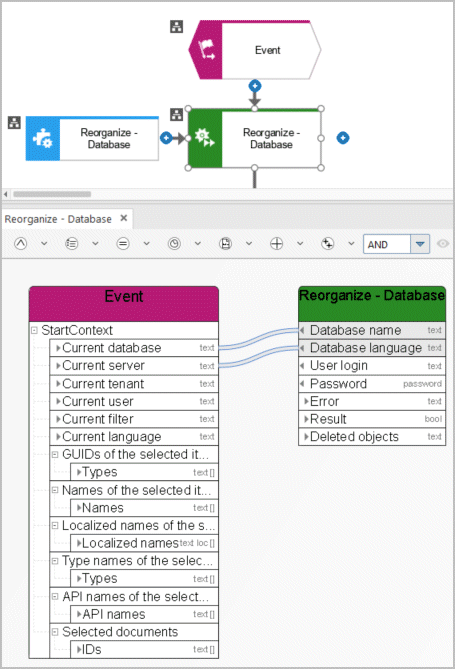The height and width of the screenshot is (669, 455).
Task: Click the list-in-circle toolbar icon
Action: tap(72, 244)
